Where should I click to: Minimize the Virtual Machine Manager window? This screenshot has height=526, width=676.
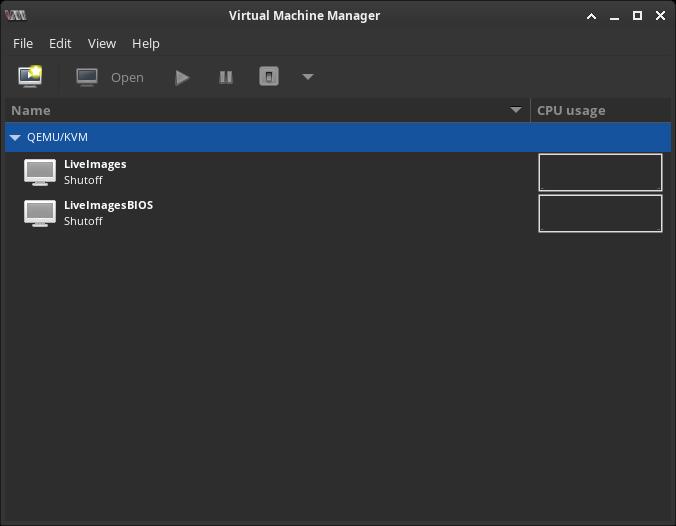(x=614, y=17)
